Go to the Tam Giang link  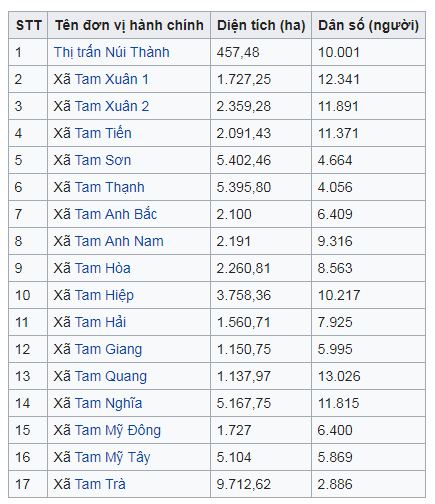108,350
